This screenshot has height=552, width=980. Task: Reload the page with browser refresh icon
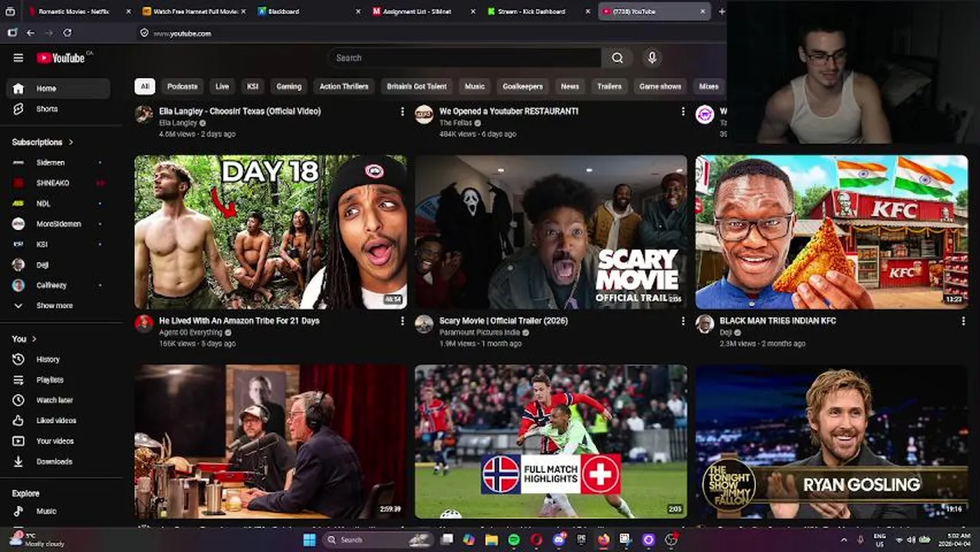[67, 33]
